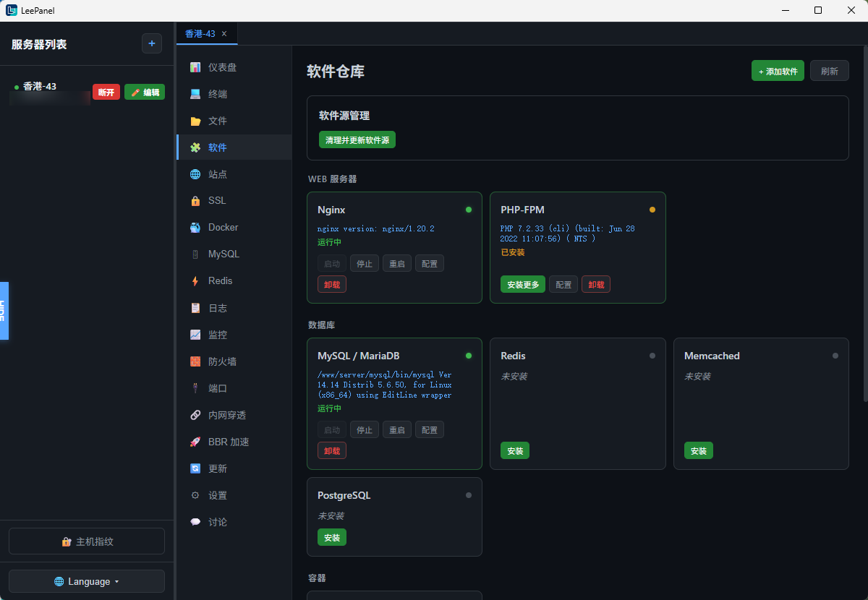
Task: Click the 监控 monitoring chart icon
Action: click(195, 335)
